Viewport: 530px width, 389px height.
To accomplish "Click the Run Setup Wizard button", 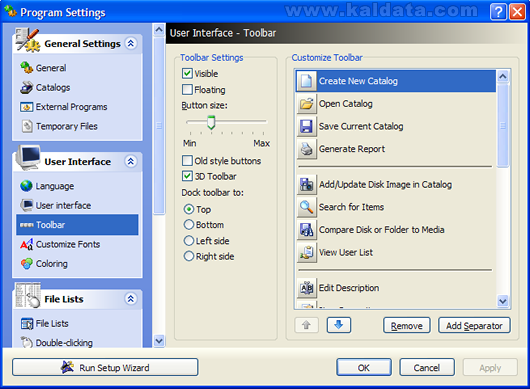I will click(x=105, y=367).
